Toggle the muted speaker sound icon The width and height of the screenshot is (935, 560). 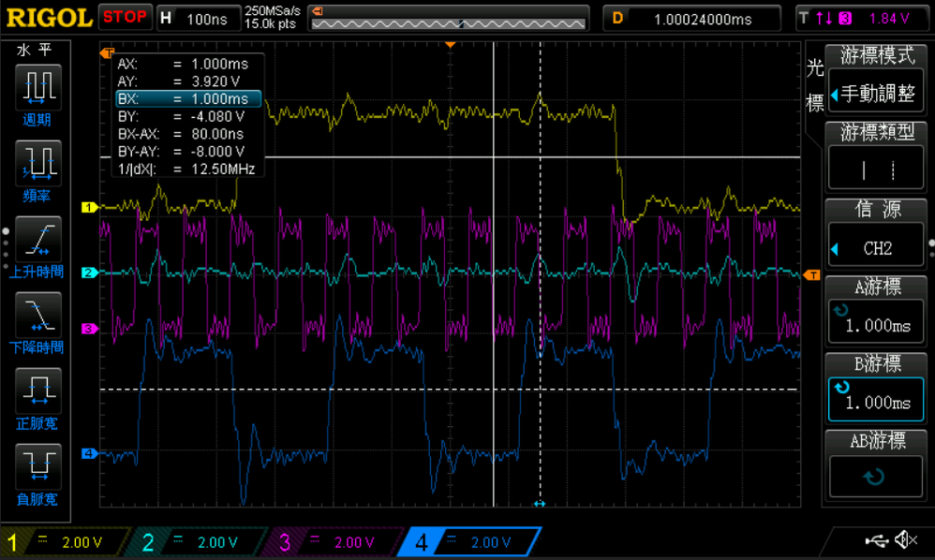pos(906,539)
